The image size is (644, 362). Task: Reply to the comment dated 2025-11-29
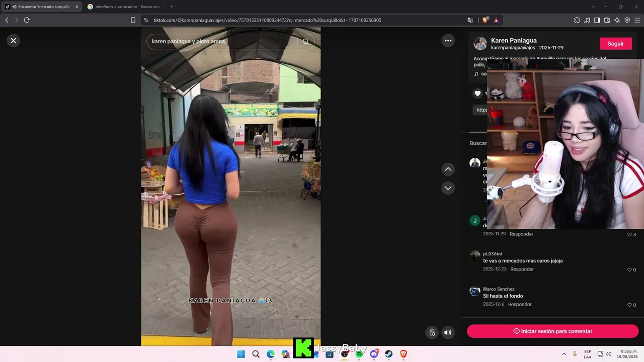pyautogui.click(x=521, y=234)
